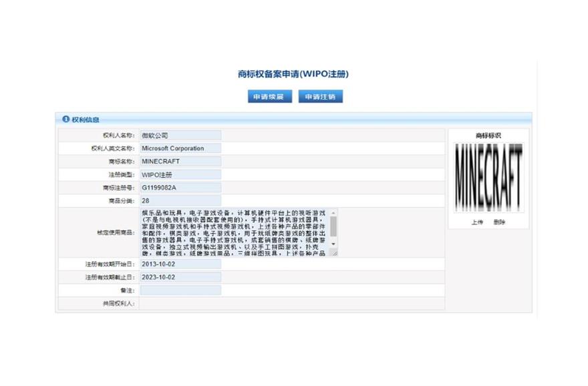Click the 商标名称 field showing MINECRAFT
588x386 pixels.
point(180,161)
